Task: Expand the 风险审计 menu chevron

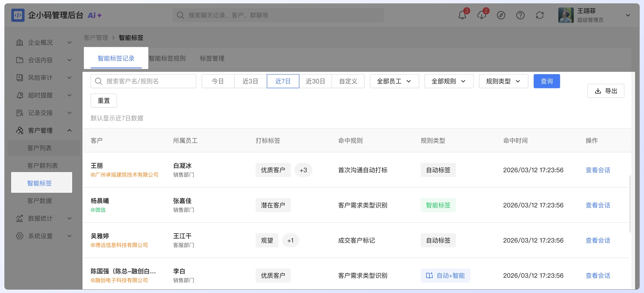Action: tap(69, 78)
